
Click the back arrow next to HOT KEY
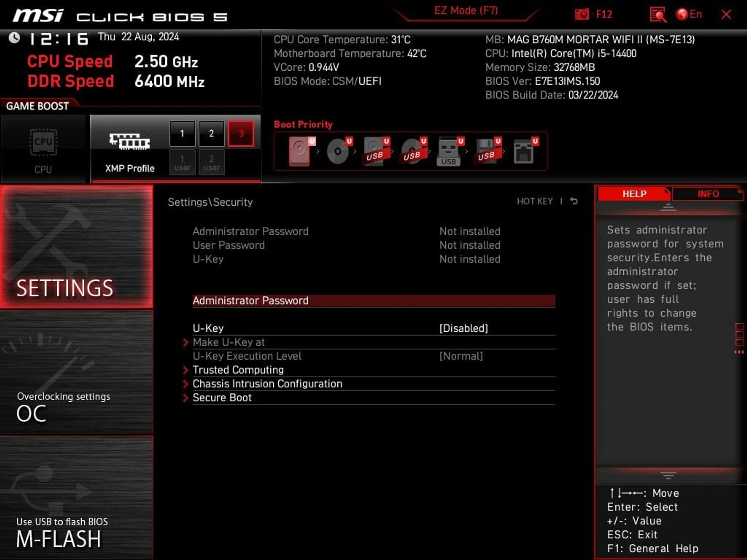pyautogui.click(x=574, y=201)
